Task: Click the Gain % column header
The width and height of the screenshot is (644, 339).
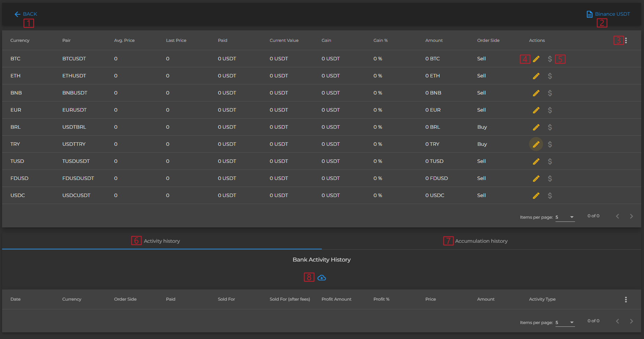Action: 380,40
